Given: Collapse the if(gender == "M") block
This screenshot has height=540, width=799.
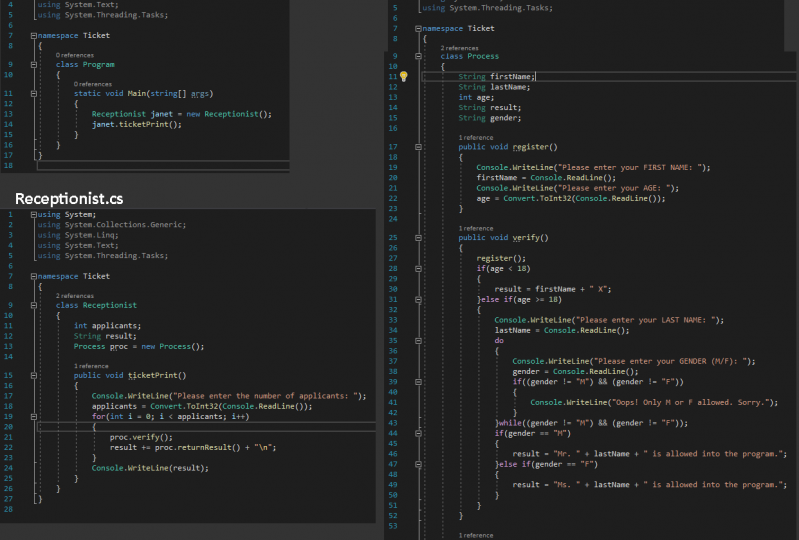Looking at the screenshot, I should 418,434.
